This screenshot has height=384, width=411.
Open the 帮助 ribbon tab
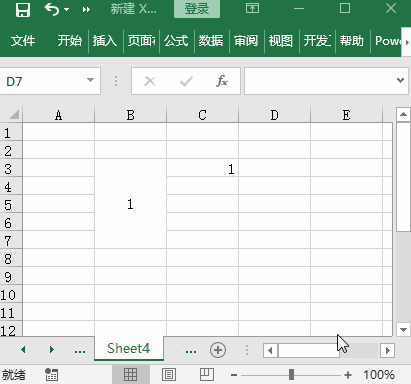352,41
